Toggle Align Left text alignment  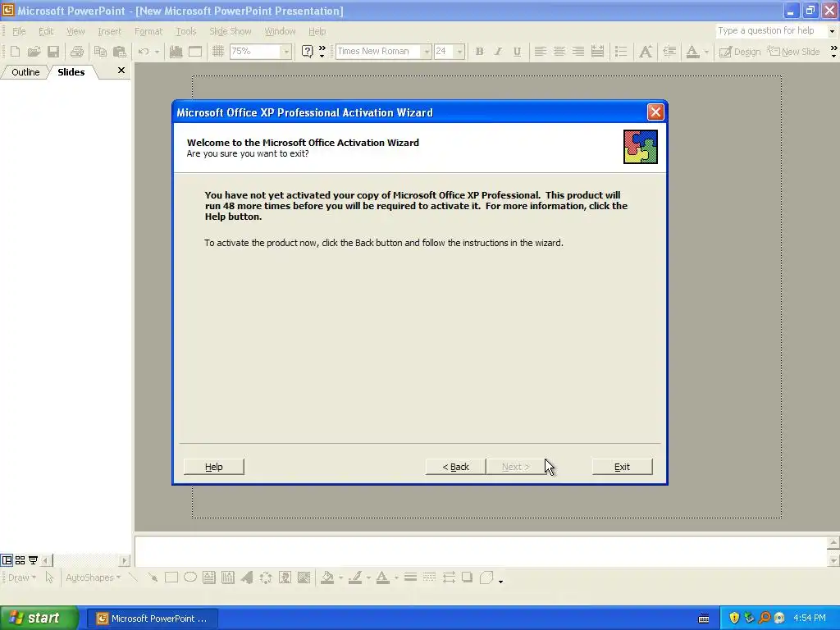(540, 52)
